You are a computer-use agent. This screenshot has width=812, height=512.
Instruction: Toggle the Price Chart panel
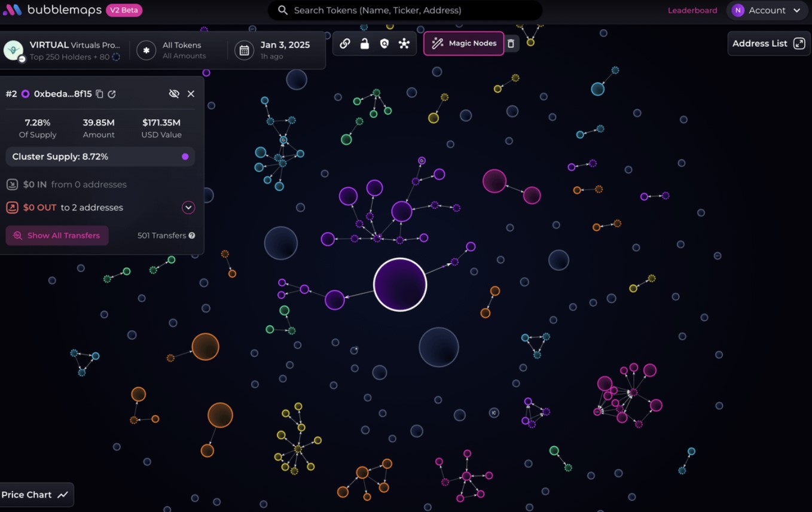(x=35, y=495)
